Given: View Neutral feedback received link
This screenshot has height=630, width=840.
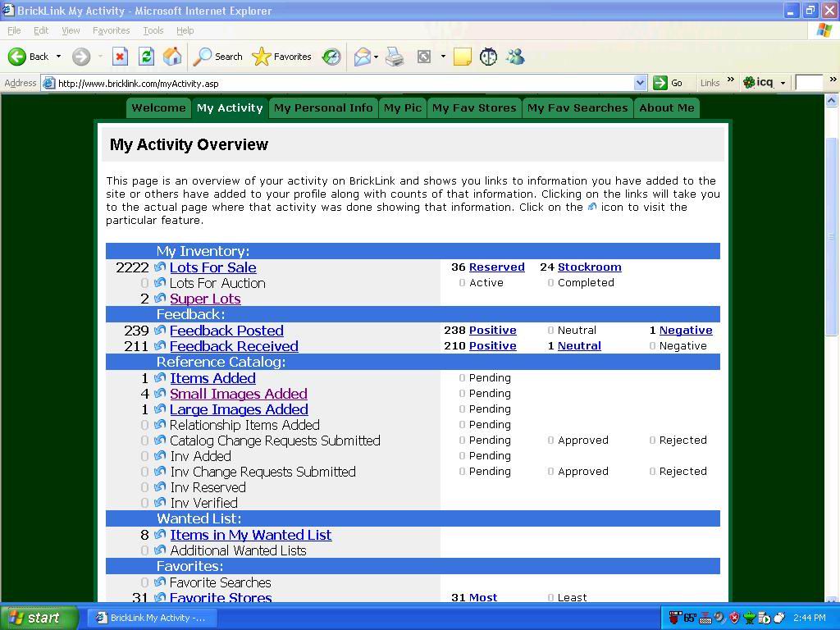Looking at the screenshot, I should (579, 345).
